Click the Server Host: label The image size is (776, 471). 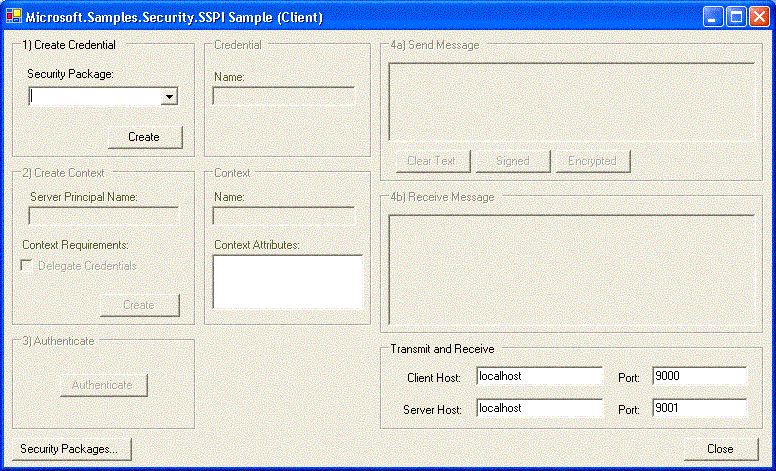click(x=432, y=410)
